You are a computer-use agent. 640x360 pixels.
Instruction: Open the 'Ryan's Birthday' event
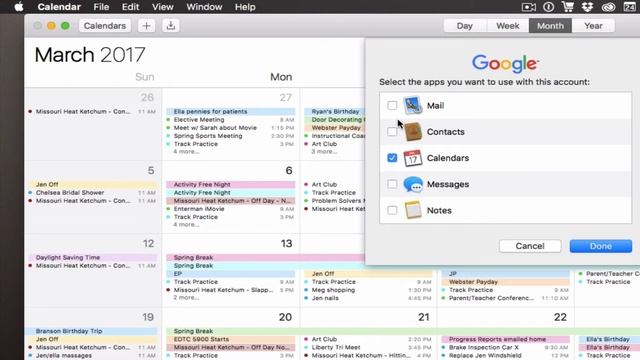pos(334,111)
